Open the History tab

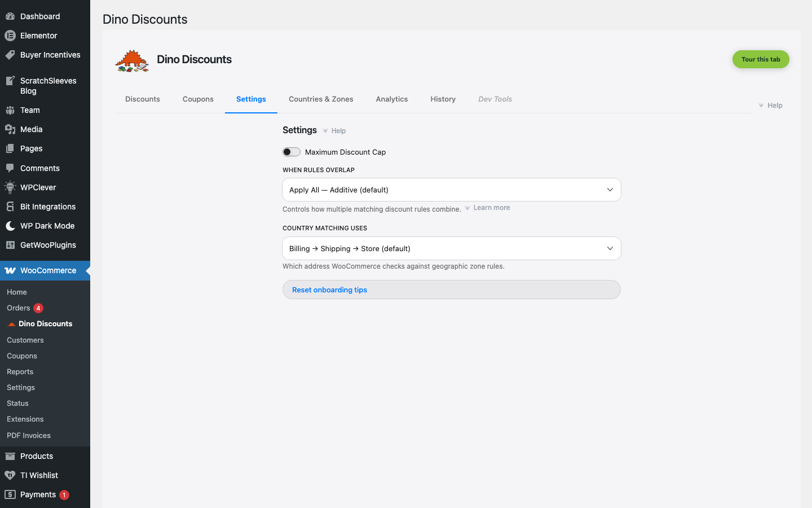[443, 99]
